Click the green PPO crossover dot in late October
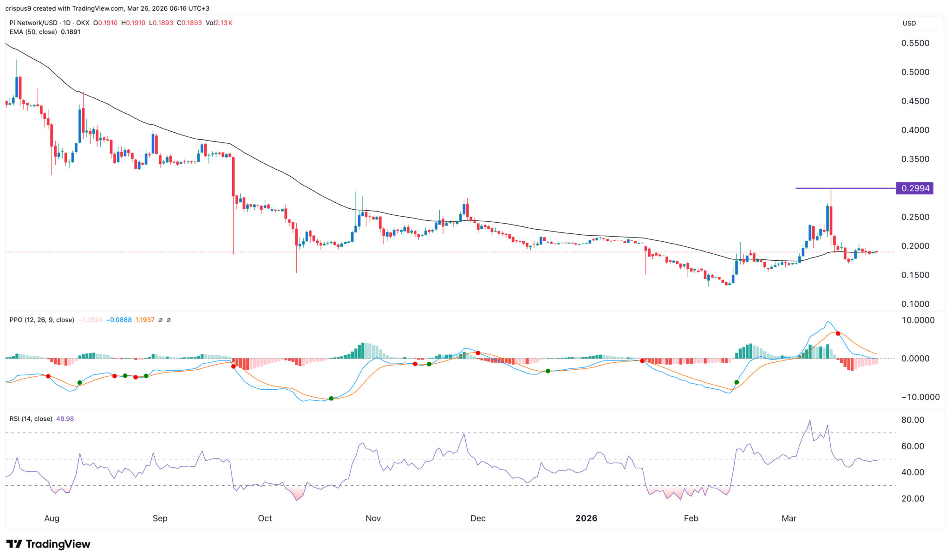This screenshot has height=560, width=951. point(331,399)
